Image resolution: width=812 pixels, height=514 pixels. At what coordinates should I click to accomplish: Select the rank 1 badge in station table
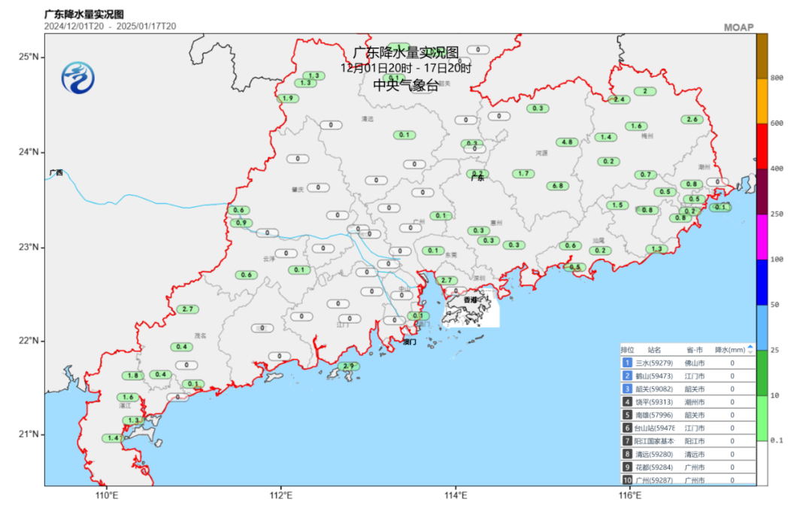click(626, 363)
